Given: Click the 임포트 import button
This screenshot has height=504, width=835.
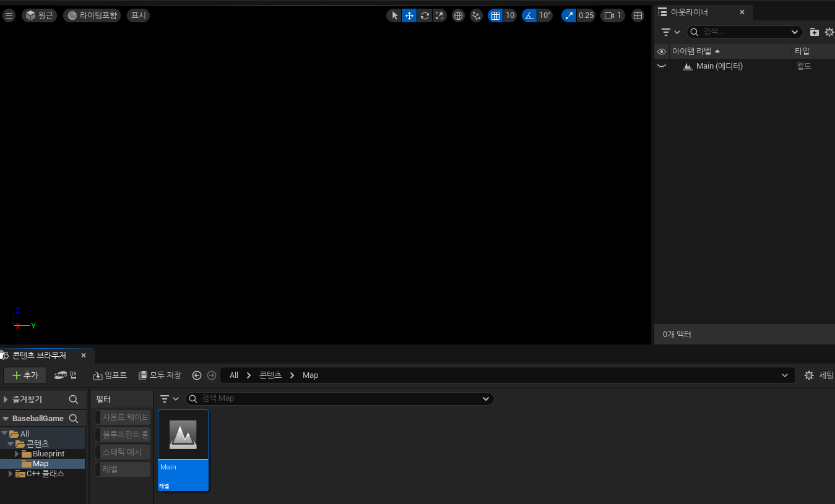Looking at the screenshot, I should [110, 375].
